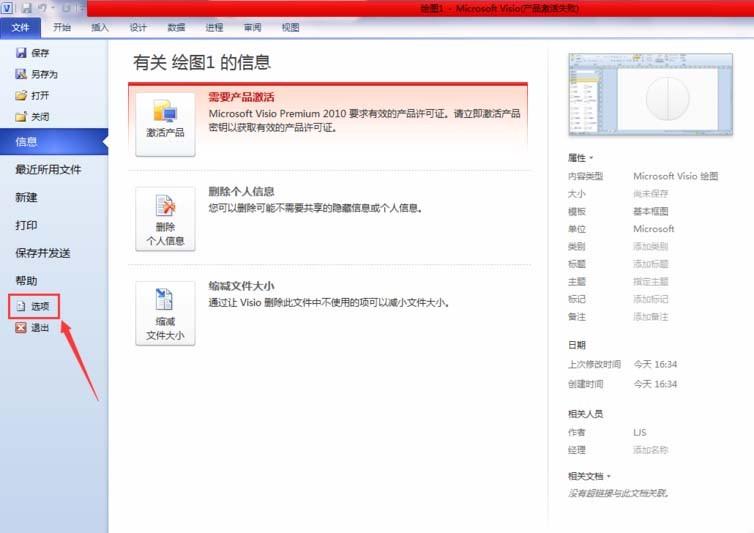The height and width of the screenshot is (533, 754).
Task: Click the document preview thumbnail
Action: (651, 95)
